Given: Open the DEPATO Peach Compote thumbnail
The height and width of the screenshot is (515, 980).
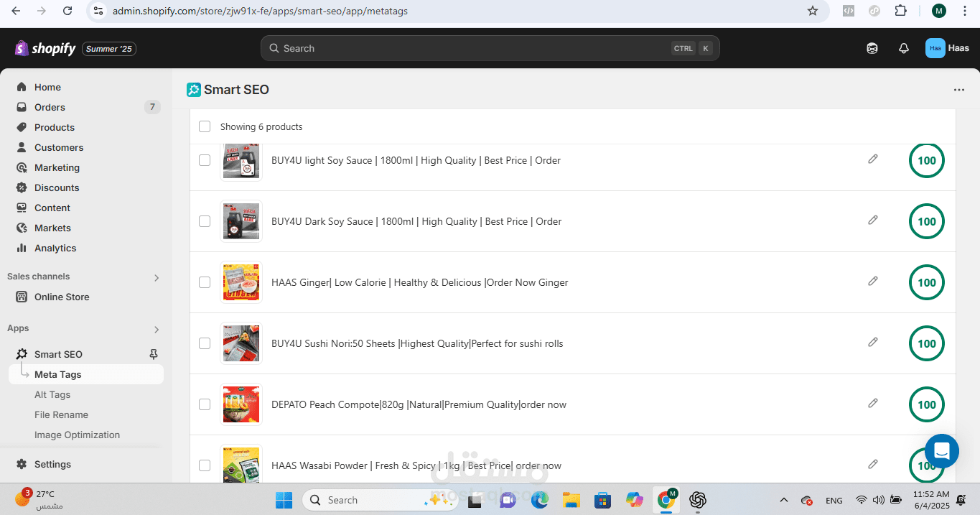Looking at the screenshot, I should pos(241,404).
